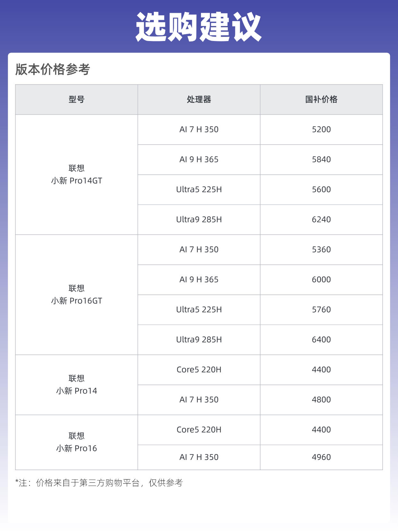Click the 联想 小新 Pro16GT model cell

point(77,295)
